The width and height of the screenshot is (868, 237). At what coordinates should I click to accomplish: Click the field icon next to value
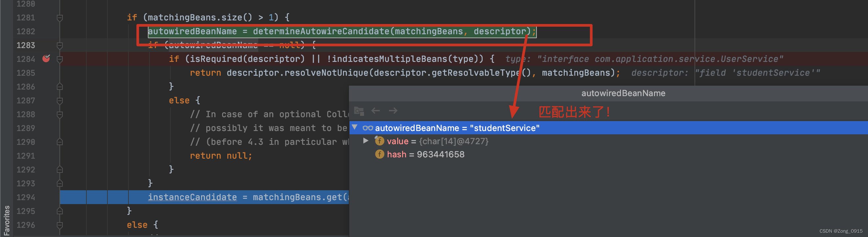[379, 141]
